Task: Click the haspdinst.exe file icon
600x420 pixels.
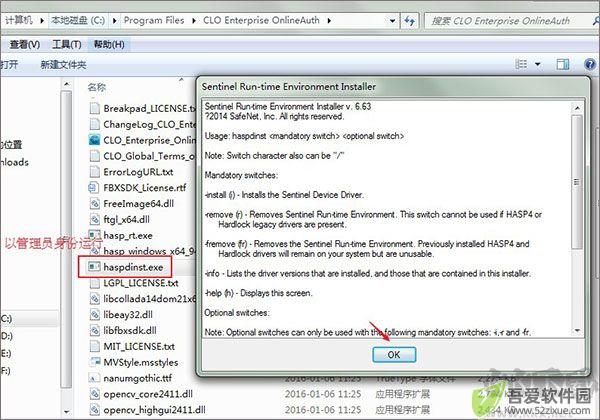Action: 94,267
